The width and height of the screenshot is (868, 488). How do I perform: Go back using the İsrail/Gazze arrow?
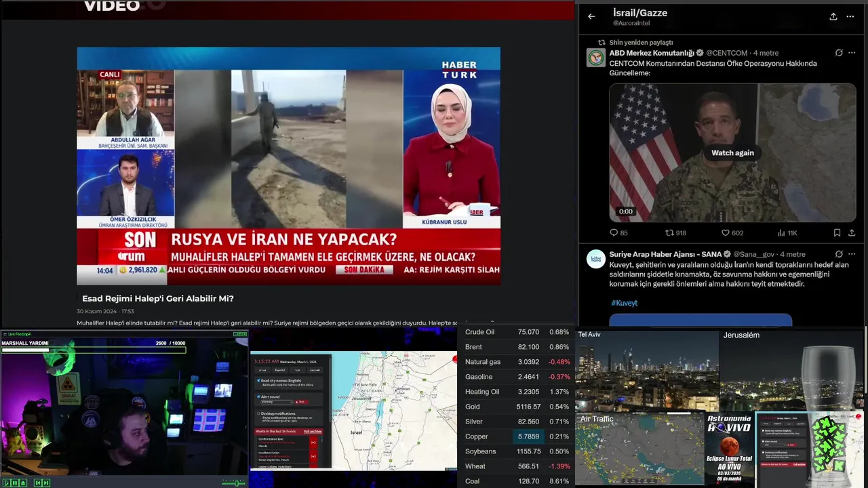click(x=591, y=17)
